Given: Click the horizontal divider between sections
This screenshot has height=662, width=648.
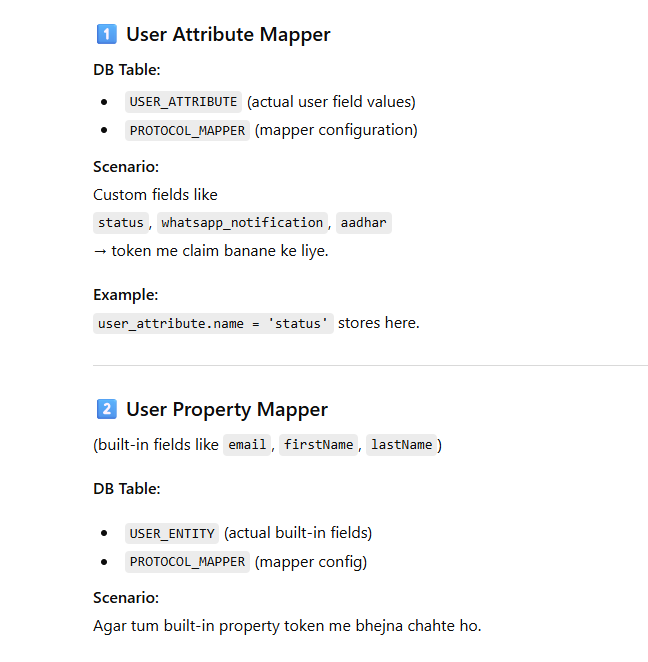Looking at the screenshot, I should (x=370, y=366).
